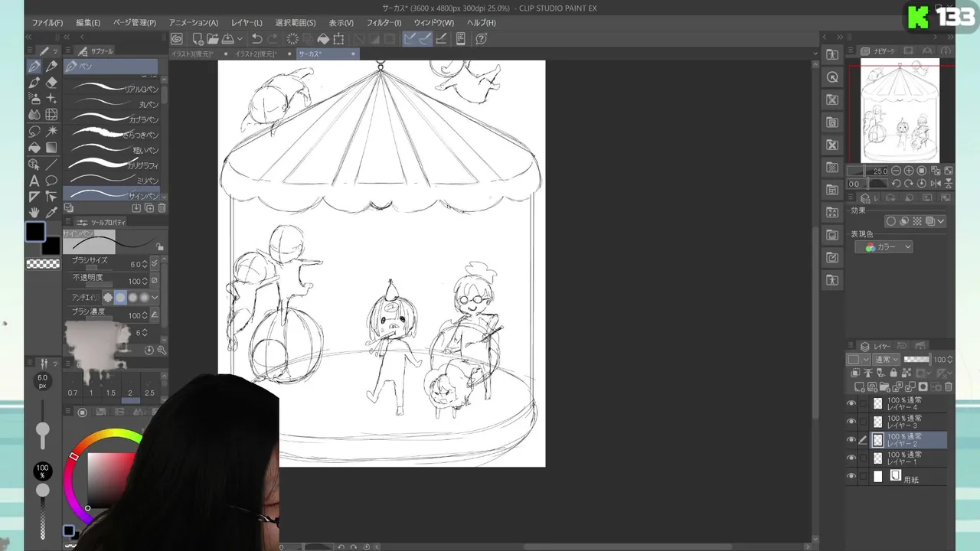Viewport: 980px width, 551px height.
Task: Select the Figure line tool
Action: (x=51, y=165)
